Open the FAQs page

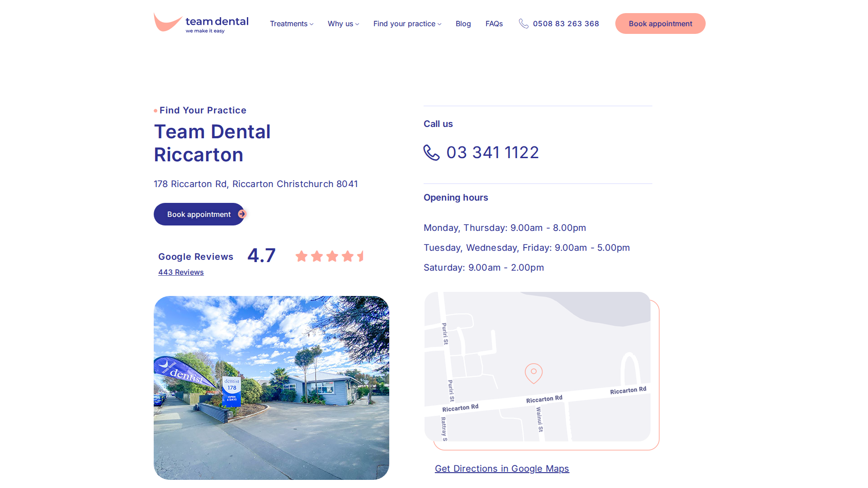pos(494,23)
